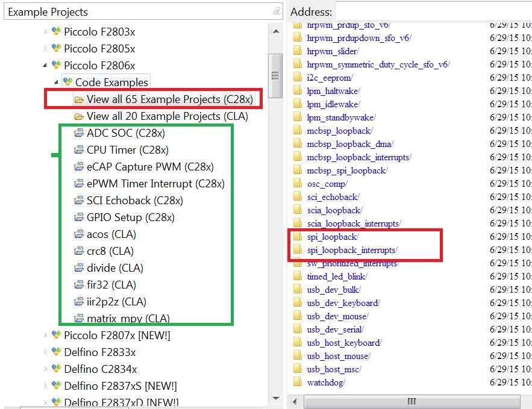
Task: Select ePWM Timer Interrupt (C28x) example
Action: (155, 184)
